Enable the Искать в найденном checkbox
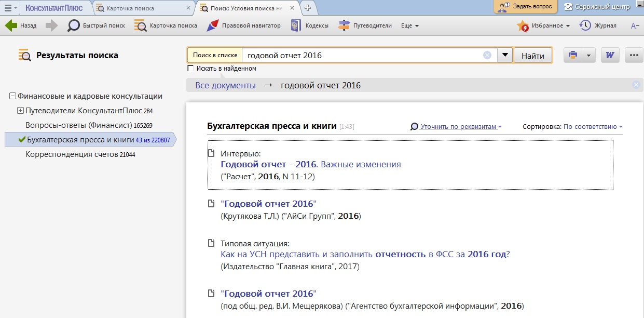644x318 pixels. click(190, 69)
